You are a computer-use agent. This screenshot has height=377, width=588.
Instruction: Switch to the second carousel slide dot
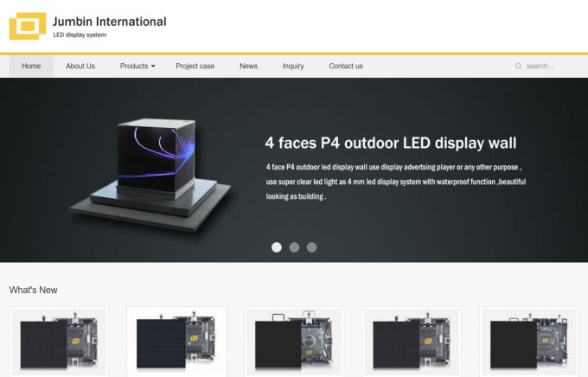294,247
